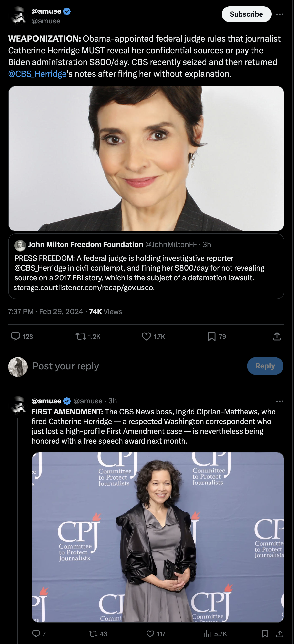Open the CPJ event photo in reply
The image size is (294, 644).
tap(158, 537)
